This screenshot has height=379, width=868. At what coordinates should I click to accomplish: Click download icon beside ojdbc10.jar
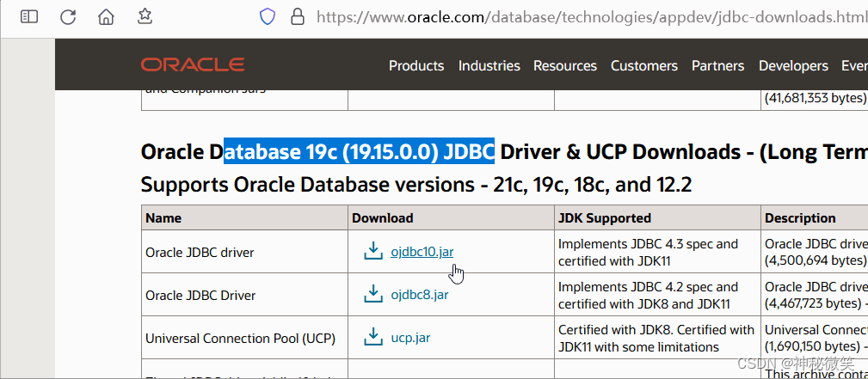(x=373, y=251)
